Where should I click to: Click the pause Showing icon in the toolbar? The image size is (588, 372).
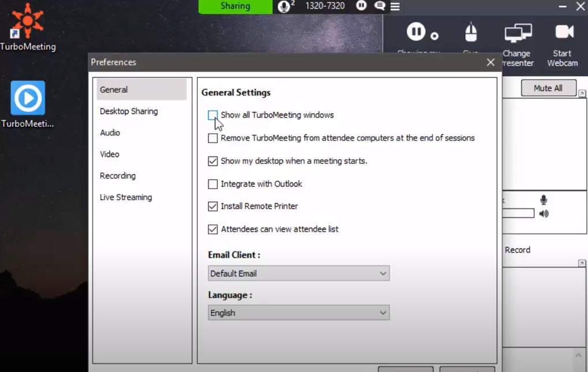coord(416,31)
